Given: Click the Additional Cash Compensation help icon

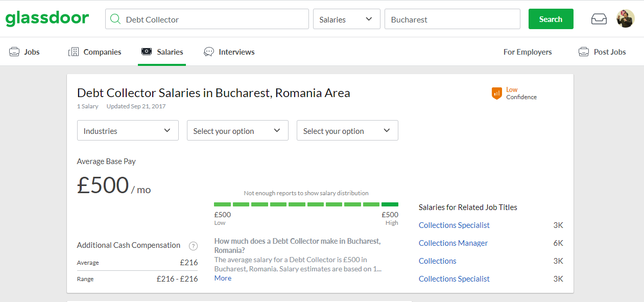Looking at the screenshot, I should click(193, 246).
